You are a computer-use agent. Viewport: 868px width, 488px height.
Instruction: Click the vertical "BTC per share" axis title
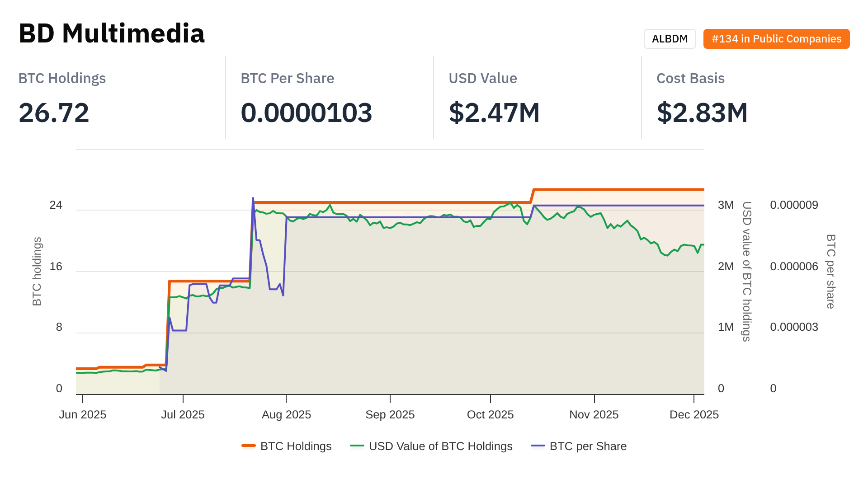pos(830,272)
